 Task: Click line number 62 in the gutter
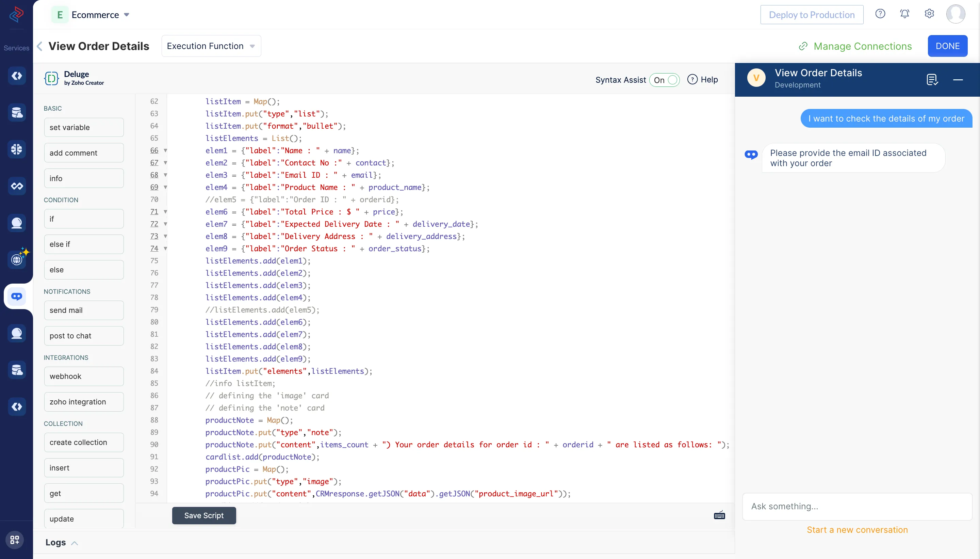click(x=154, y=101)
